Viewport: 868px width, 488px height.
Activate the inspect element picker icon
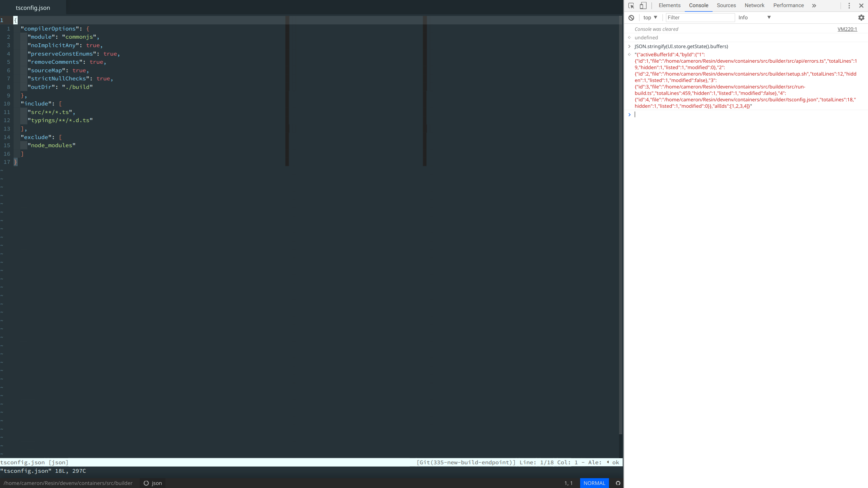[631, 6]
